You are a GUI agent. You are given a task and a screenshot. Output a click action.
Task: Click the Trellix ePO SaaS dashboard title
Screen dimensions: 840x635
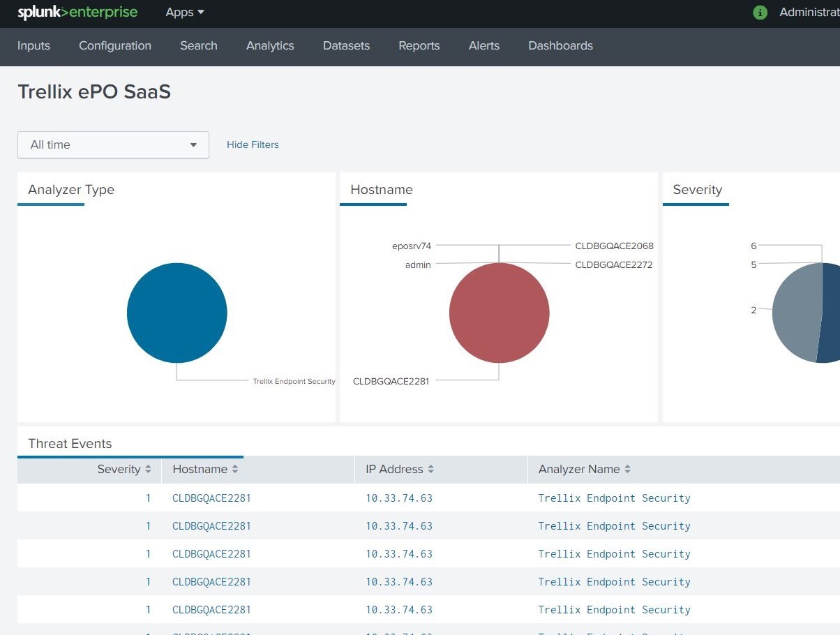click(x=94, y=92)
